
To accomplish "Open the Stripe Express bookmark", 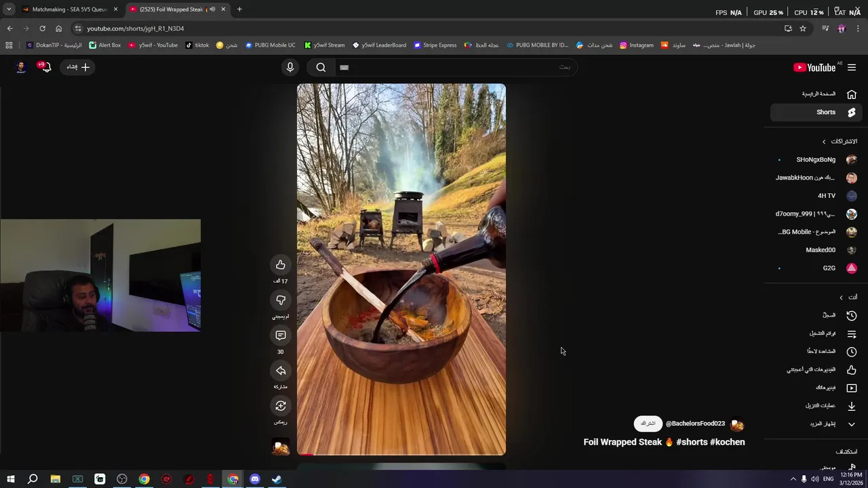I will coord(435,45).
